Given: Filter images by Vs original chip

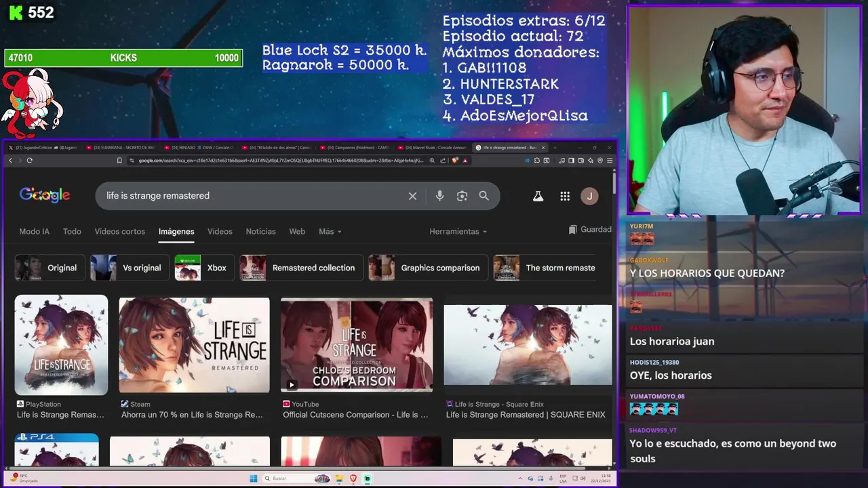Looking at the screenshot, I should click(x=129, y=268).
